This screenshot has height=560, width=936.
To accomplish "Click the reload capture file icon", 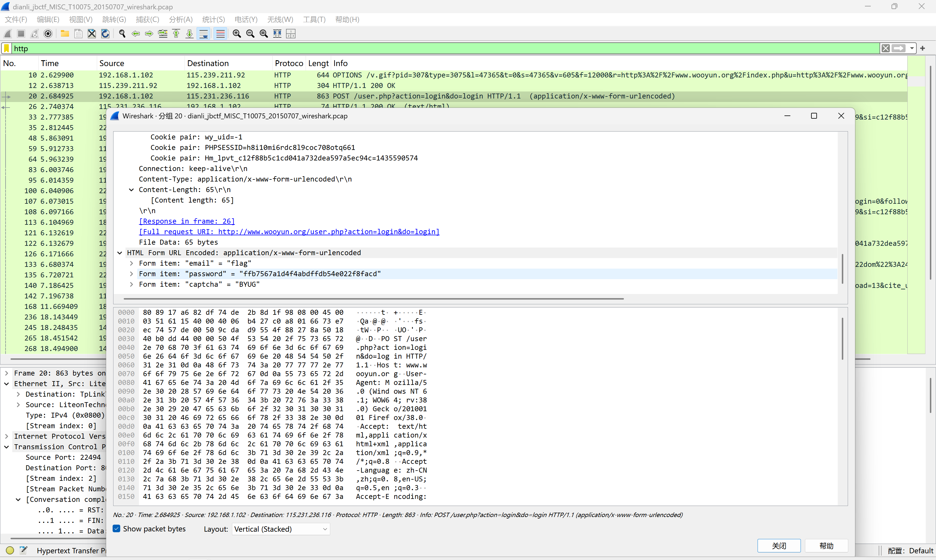I will tap(105, 34).
